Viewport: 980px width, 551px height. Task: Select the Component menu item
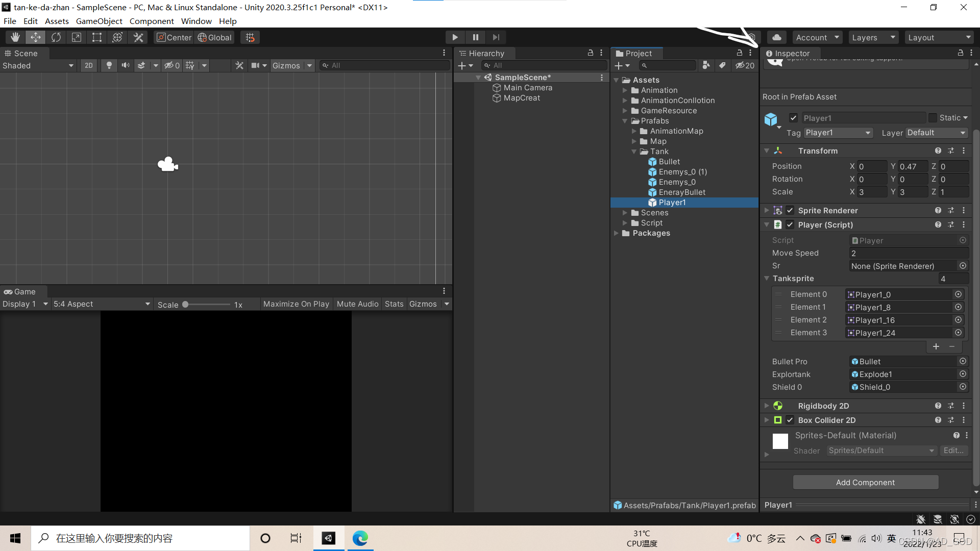point(152,21)
